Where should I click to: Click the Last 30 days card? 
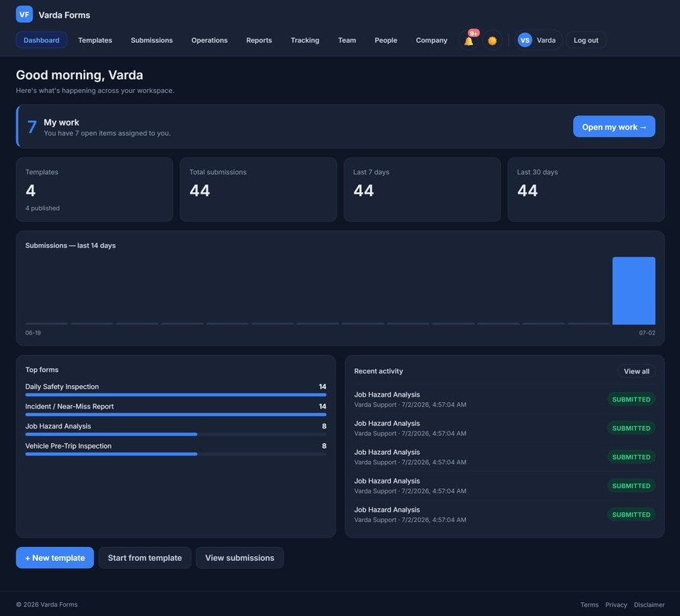tap(586, 189)
